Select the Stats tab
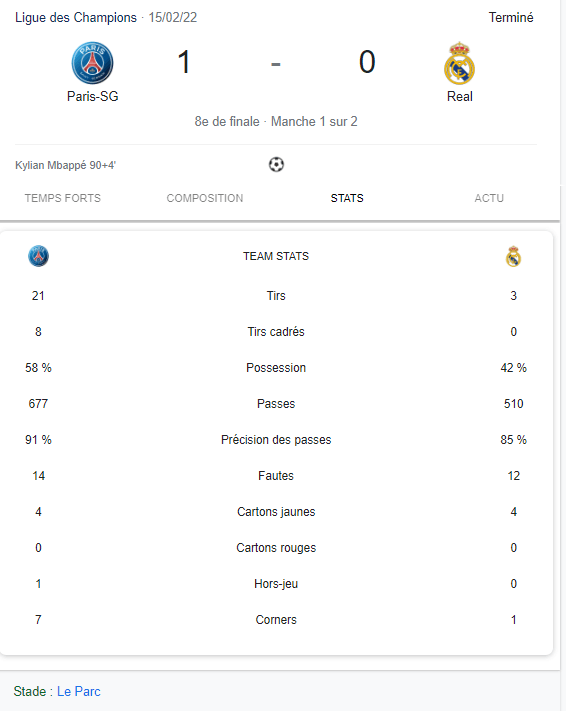Viewport: 566px width, 711px height. pos(347,198)
